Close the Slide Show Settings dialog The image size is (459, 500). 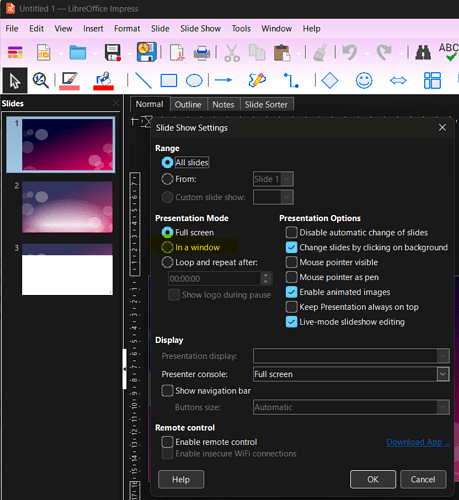click(x=442, y=127)
